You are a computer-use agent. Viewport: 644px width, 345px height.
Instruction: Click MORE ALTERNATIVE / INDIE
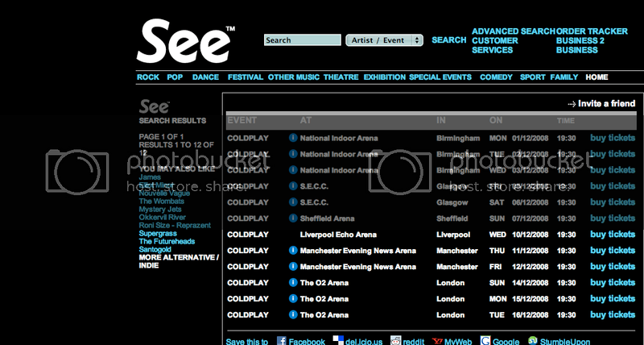click(x=179, y=261)
